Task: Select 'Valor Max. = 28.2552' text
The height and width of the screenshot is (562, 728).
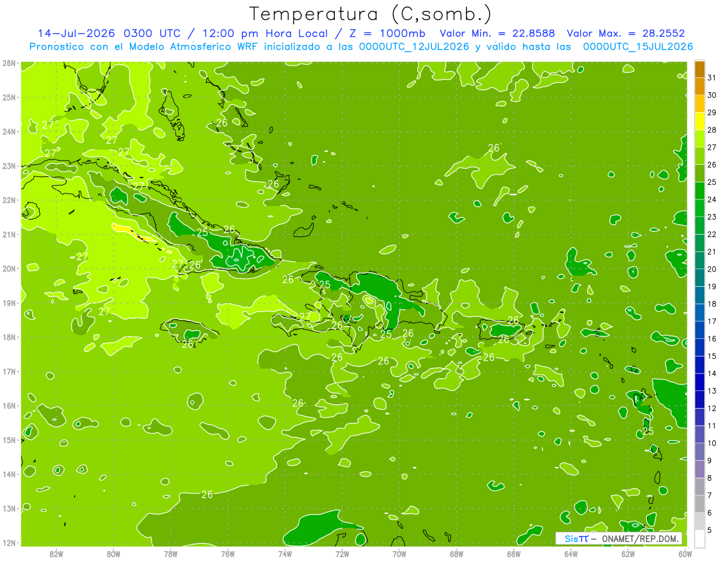Action: point(625,33)
